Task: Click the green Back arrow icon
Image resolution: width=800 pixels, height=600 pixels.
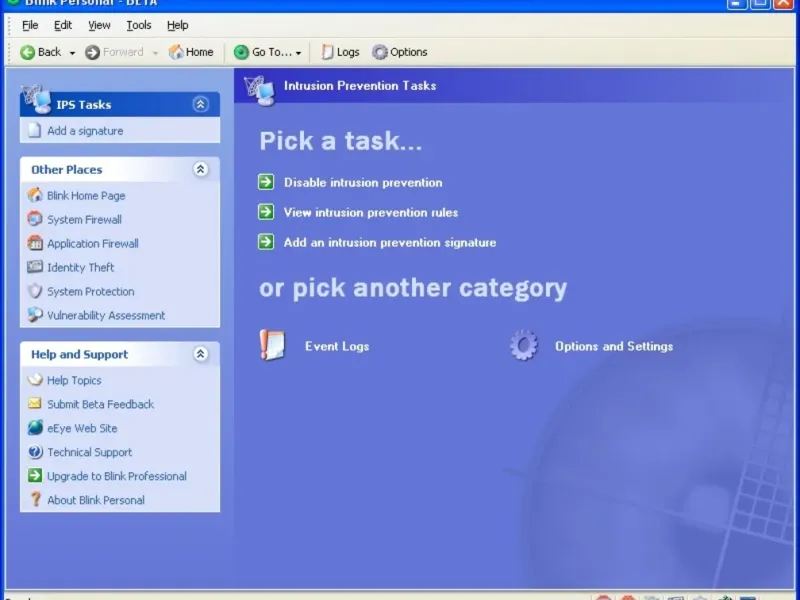Action: tap(28, 52)
